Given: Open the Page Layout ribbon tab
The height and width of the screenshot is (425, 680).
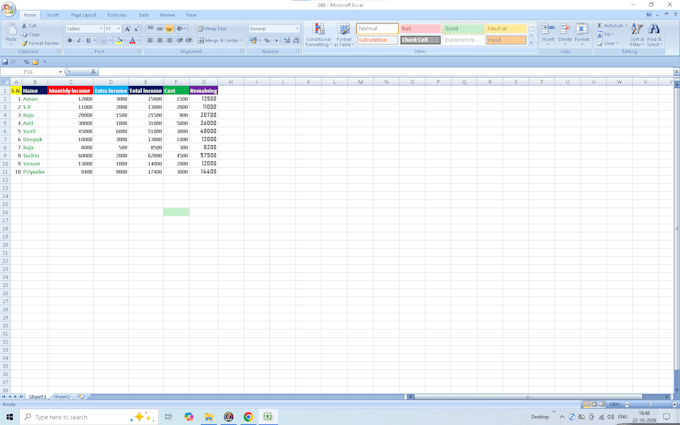Looking at the screenshot, I should pyautogui.click(x=84, y=15).
